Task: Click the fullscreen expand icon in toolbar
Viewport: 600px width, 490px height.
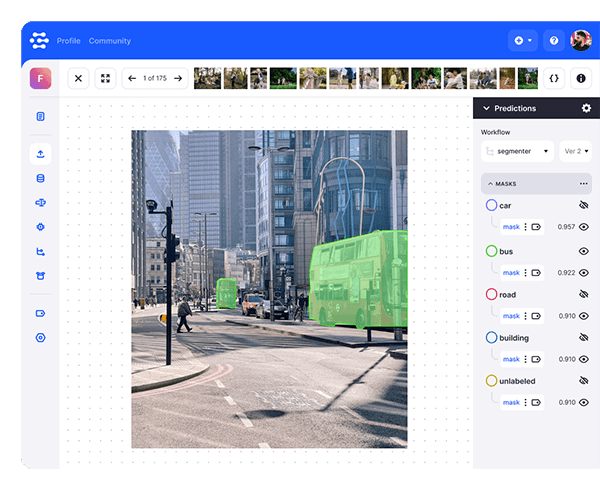Action: (104, 78)
